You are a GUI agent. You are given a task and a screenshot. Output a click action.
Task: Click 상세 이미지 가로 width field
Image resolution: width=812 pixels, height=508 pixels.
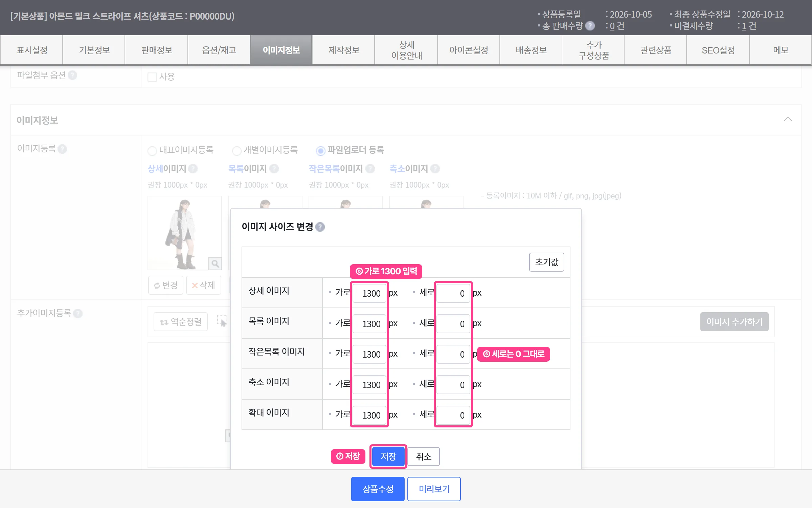pyautogui.click(x=369, y=293)
